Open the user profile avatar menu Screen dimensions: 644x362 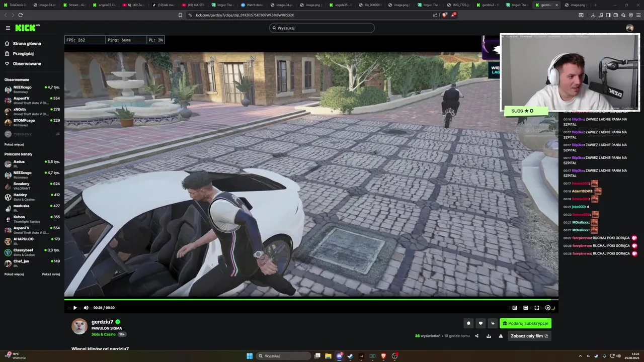(629, 28)
